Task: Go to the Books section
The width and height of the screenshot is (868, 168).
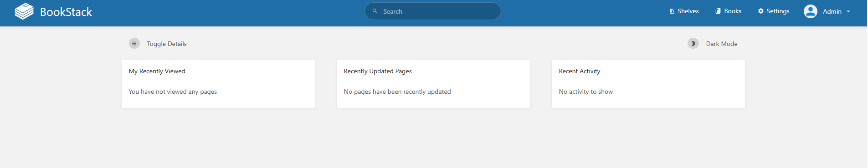Action: tap(728, 11)
